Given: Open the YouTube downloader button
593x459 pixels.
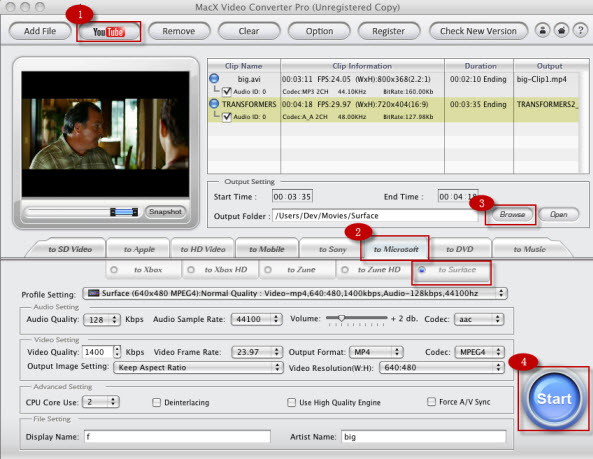Looking at the screenshot, I should point(109,31).
